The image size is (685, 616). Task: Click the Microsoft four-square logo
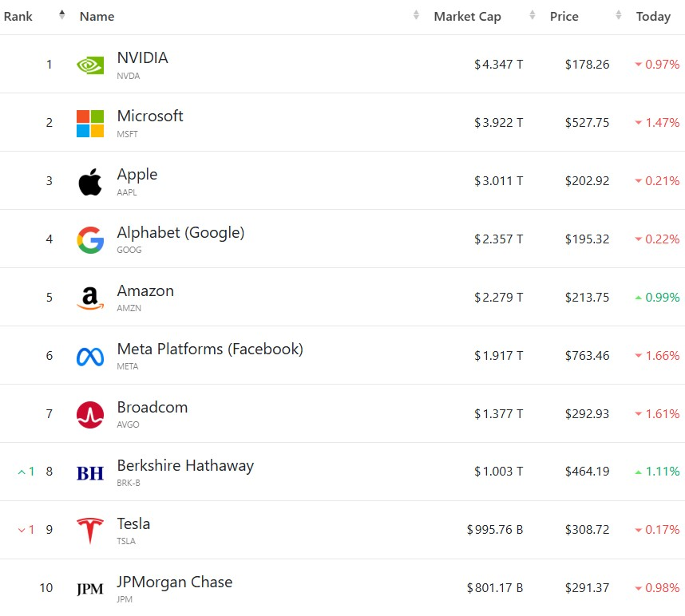[x=90, y=124]
